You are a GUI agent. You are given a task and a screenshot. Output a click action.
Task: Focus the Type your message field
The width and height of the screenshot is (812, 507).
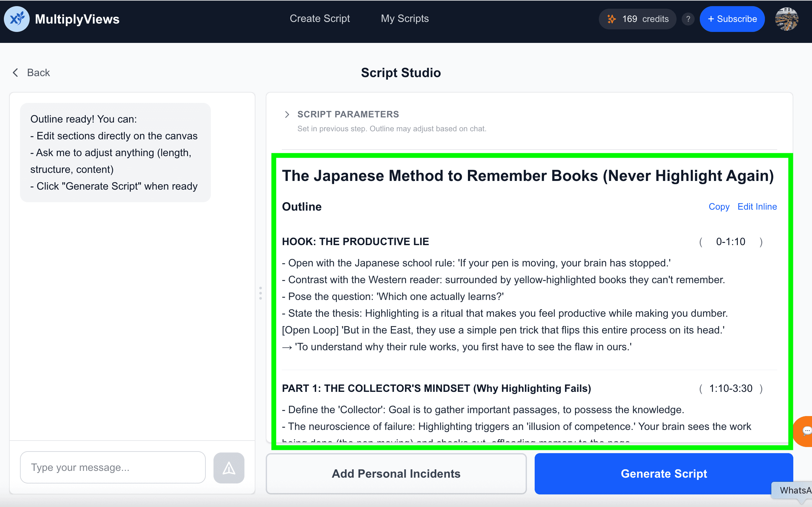click(113, 467)
